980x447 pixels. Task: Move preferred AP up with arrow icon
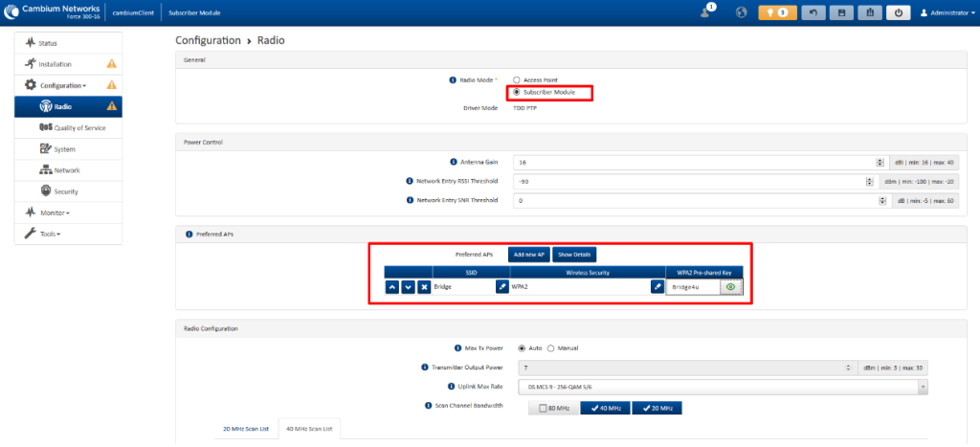pyautogui.click(x=392, y=286)
